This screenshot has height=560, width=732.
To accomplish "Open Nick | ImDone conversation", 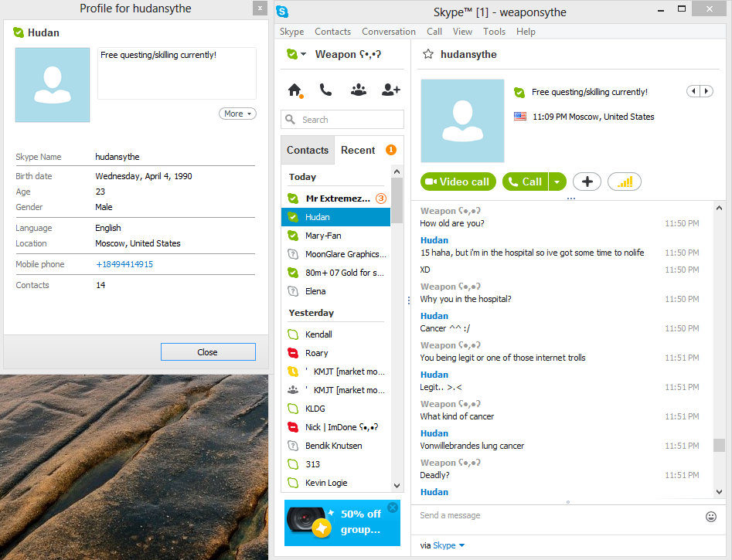I will click(335, 427).
